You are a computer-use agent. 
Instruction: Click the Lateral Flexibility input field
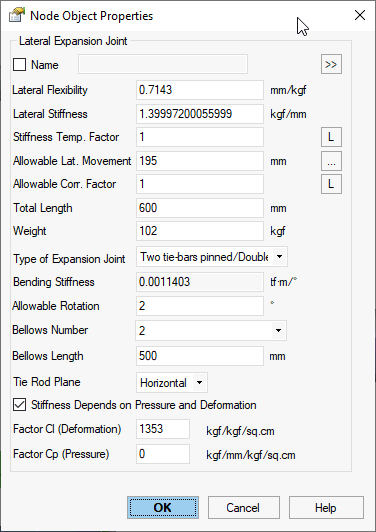pos(200,90)
